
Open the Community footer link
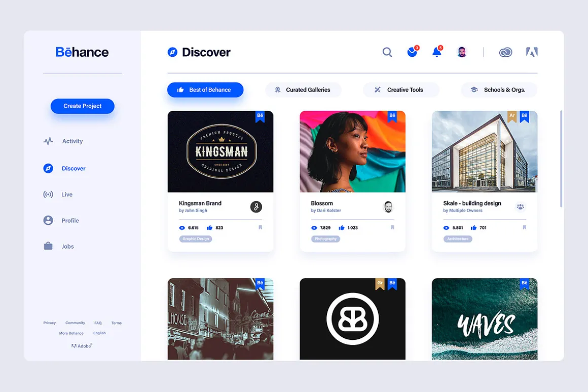click(x=75, y=323)
